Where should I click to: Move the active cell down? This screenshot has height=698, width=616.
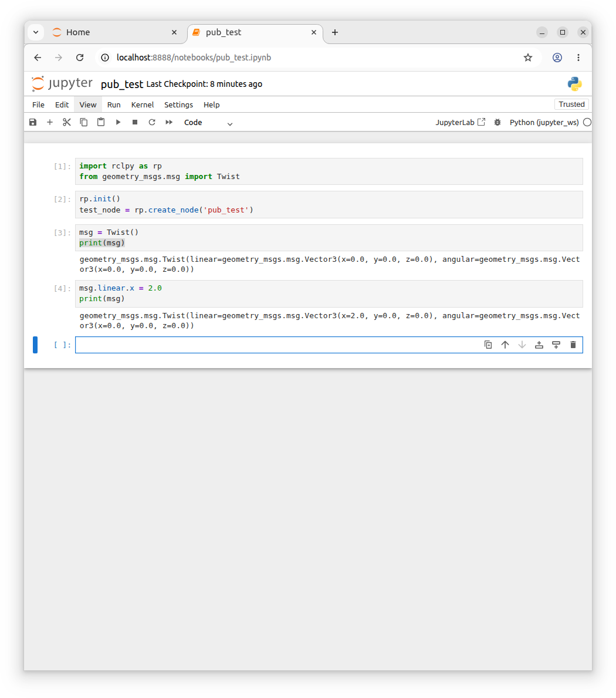pyautogui.click(x=522, y=345)
